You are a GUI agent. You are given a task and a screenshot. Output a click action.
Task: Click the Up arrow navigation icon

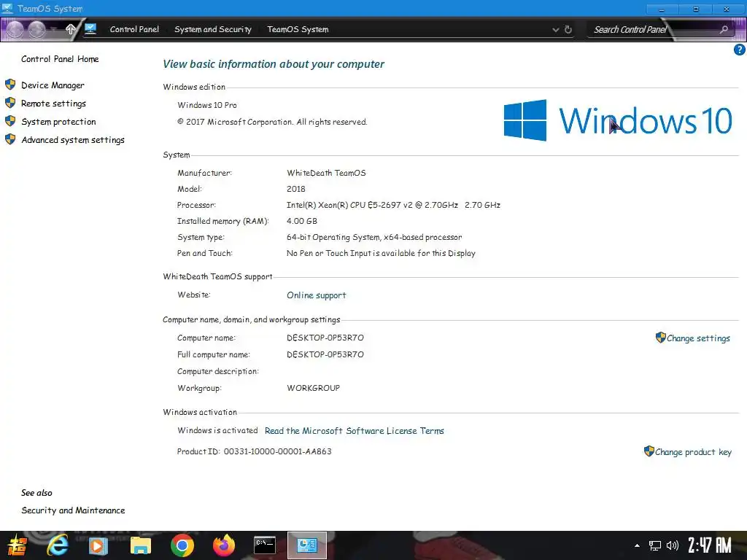coord(71,29)
